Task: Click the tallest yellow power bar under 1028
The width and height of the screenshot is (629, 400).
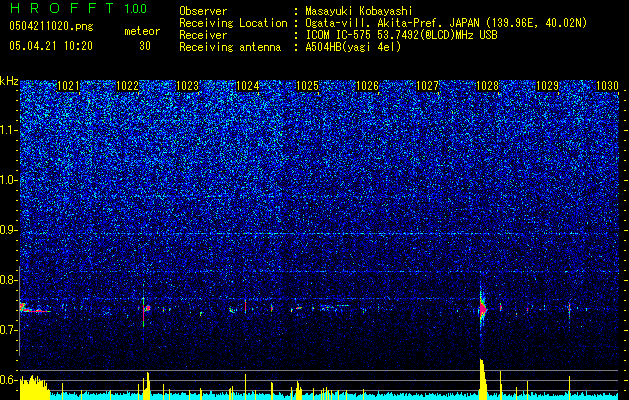Action: pos(482,379)
